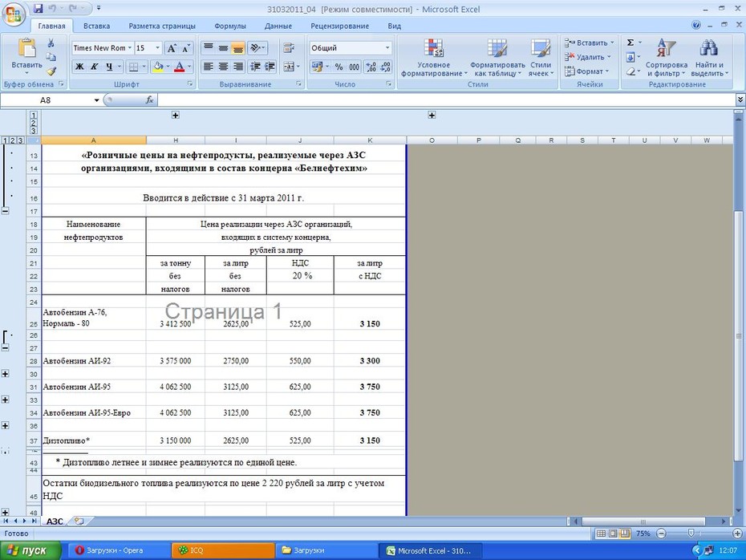
Task: Click outline level 3 for rows
Action: coord(20,140)
